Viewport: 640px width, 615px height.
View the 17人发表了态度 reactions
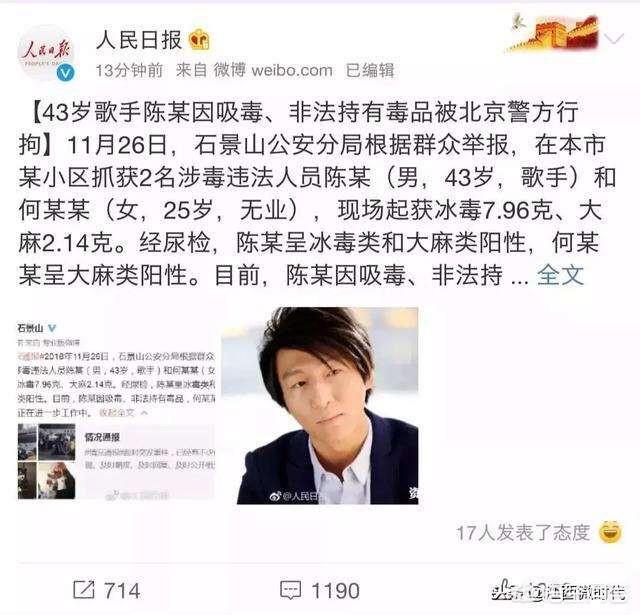523,533
